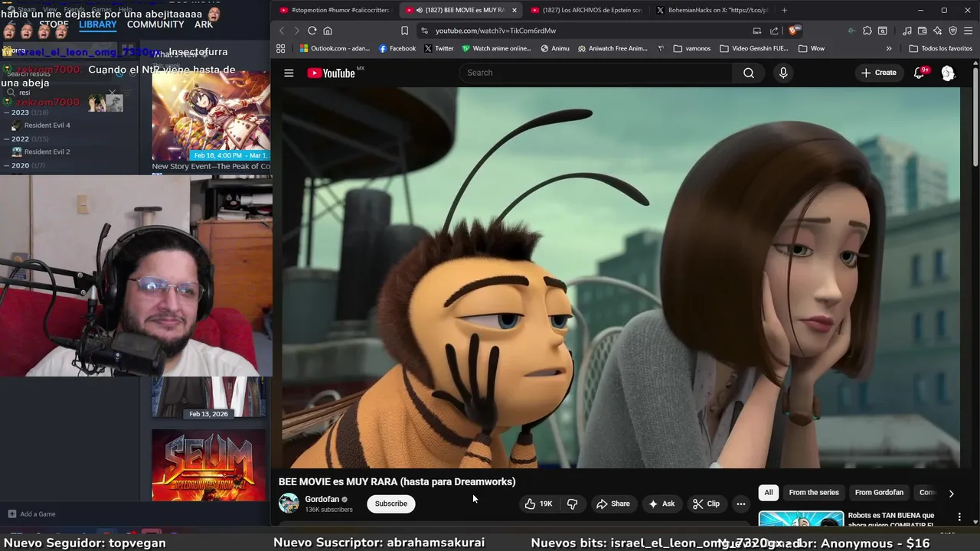Viewport: 980px width, 551px height.
Task: Click the Create button on YouTube
Action: pyautogui.click(x=878, y=73)
